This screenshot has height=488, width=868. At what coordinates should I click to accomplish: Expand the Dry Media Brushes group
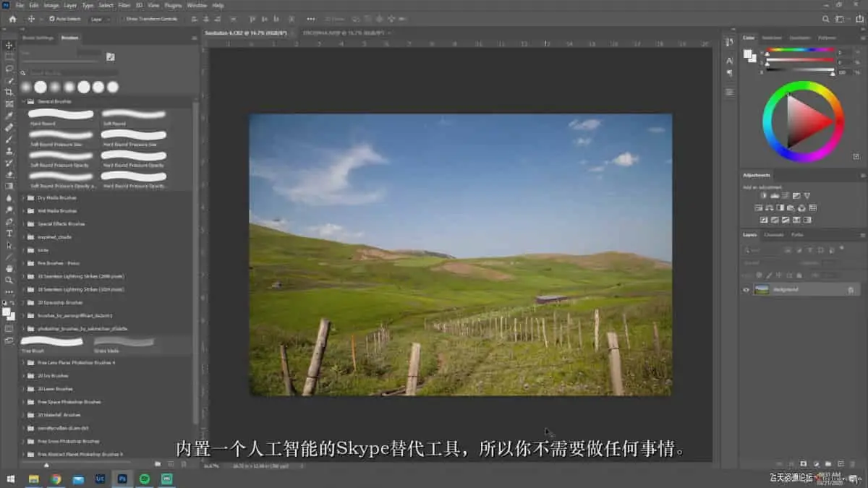pos(22,197)
